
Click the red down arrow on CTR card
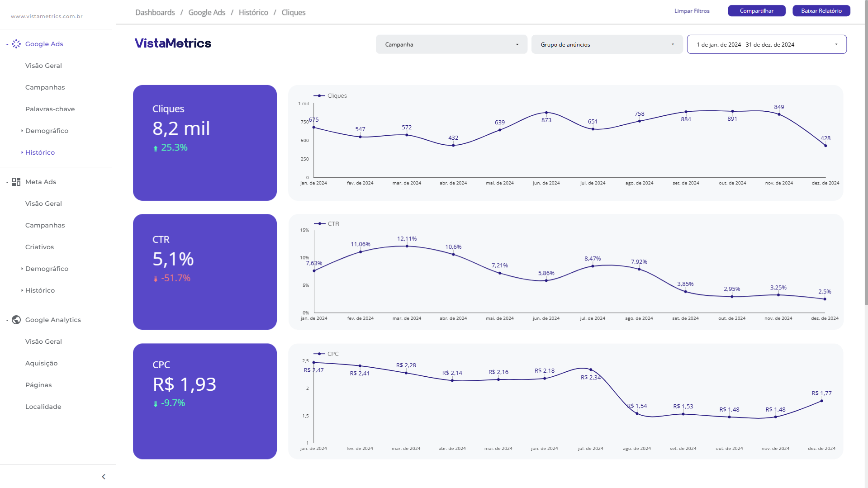click(156, 279)
